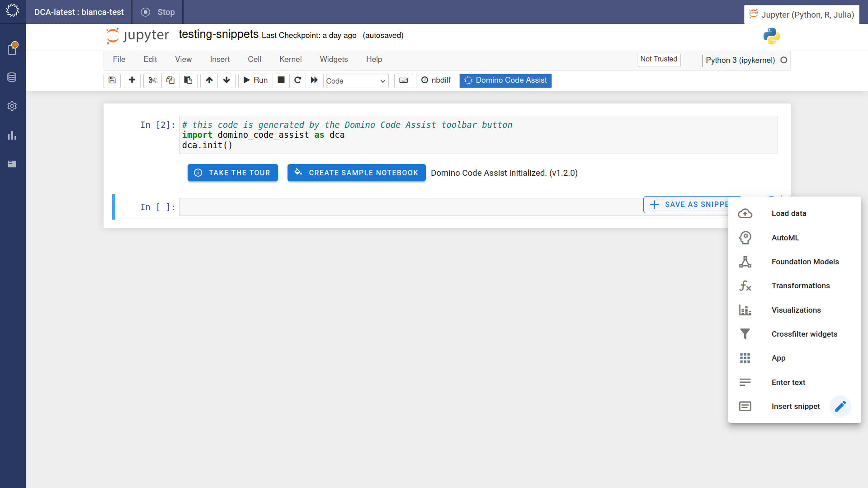
Task: Rename notebook via testing-snippets title
Action: (x=218, y=34)
